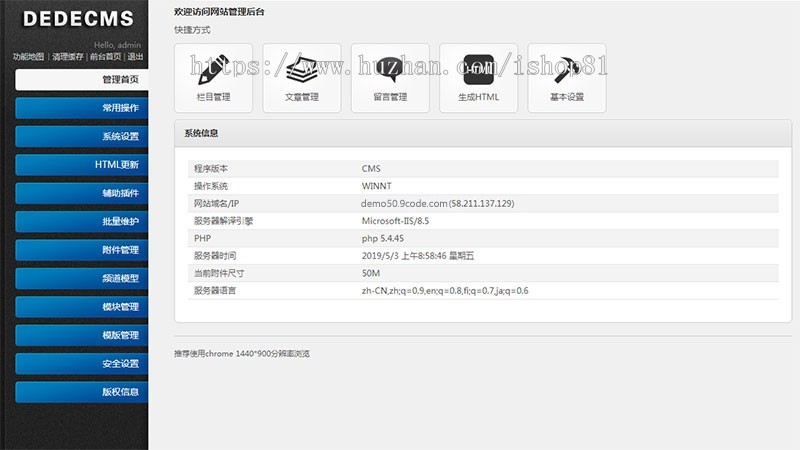Click the 功能地图 link
The height and width of the screenshot is (450, 800).
[28, 57]
